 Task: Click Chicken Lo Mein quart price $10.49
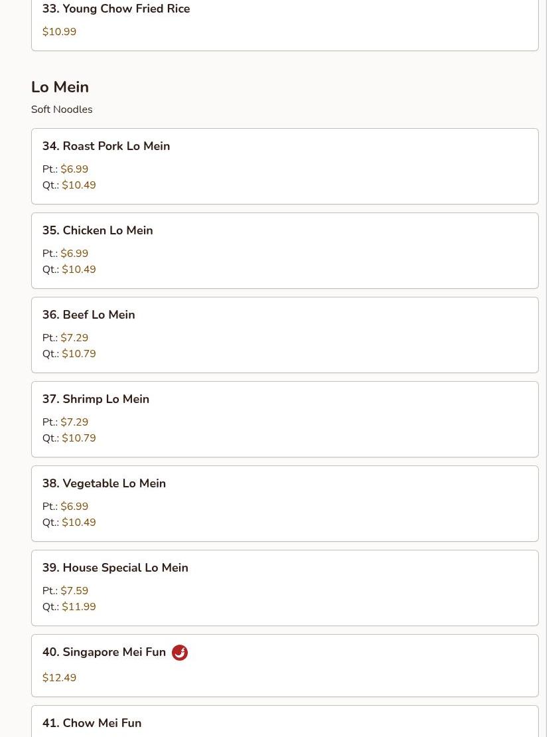click(x=79, y=270)
